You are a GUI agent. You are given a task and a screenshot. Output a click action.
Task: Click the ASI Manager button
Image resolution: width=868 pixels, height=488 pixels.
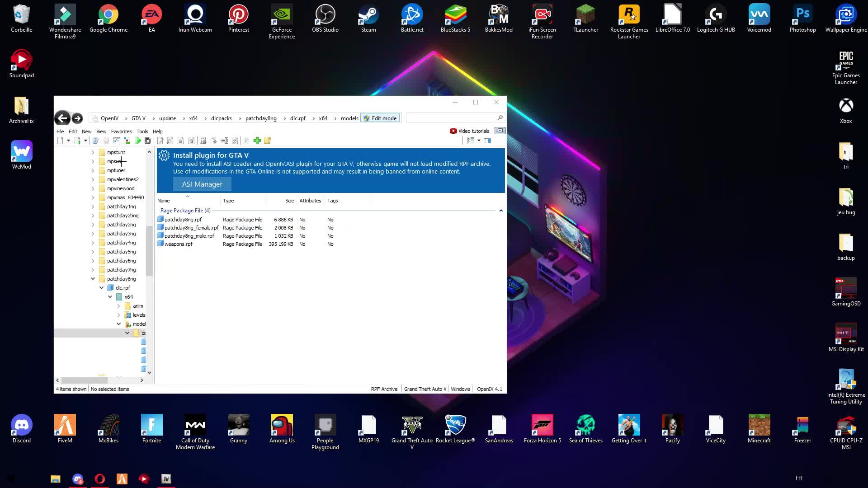(202, 184)
